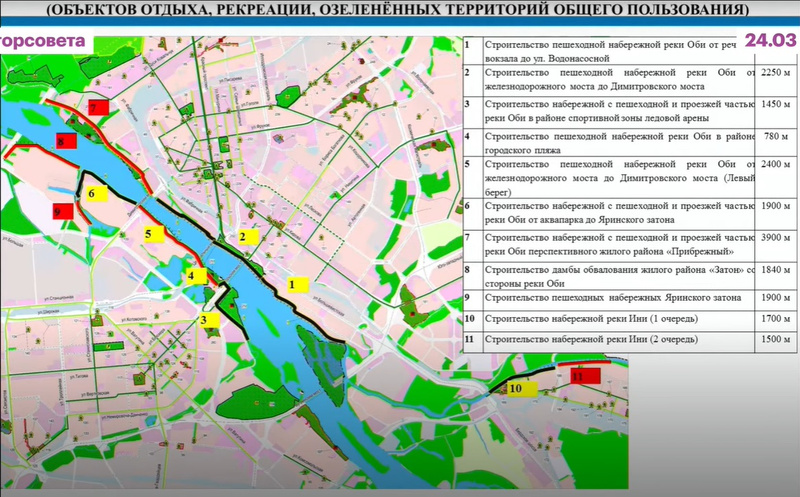Viewport: 800px width, 497px height.
Task: Click the 3900 м length cell
Action: click(776, 238)
